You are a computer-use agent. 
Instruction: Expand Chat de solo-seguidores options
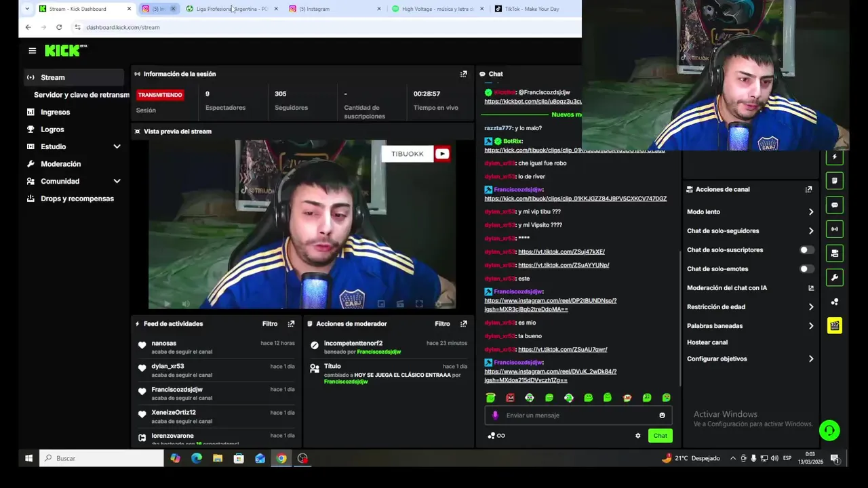(811, 231)
